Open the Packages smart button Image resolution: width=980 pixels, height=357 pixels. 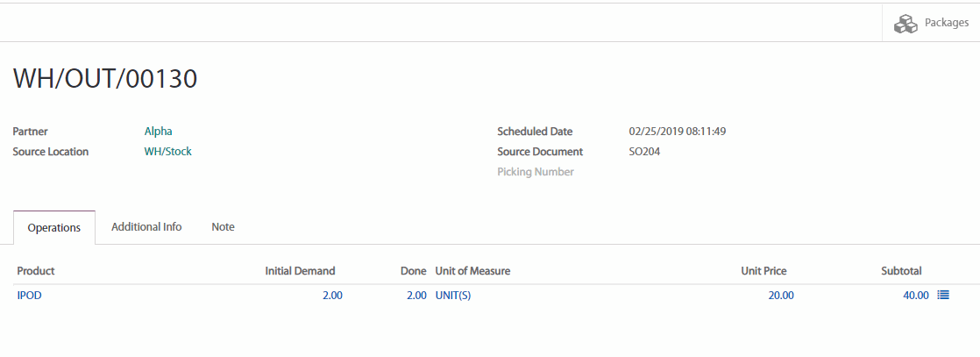pyautogui.click(x=931, y=24)
